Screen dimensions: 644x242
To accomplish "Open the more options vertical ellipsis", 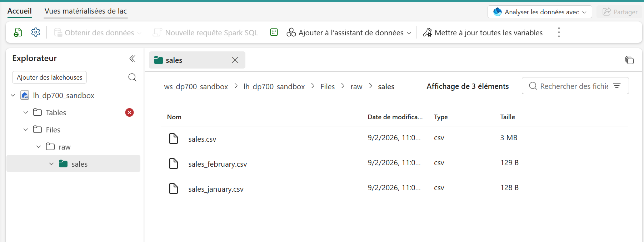I will [559, 32].
